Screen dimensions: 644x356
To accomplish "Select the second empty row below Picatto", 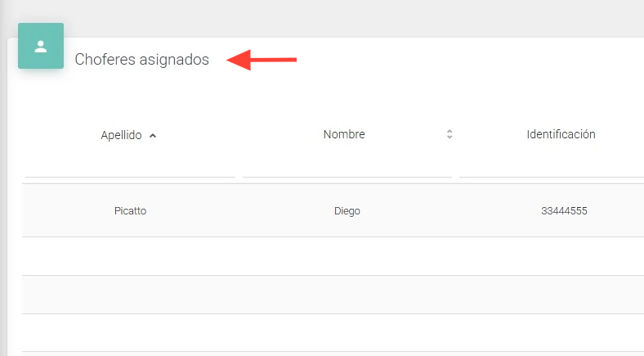I will coord(327,295).
